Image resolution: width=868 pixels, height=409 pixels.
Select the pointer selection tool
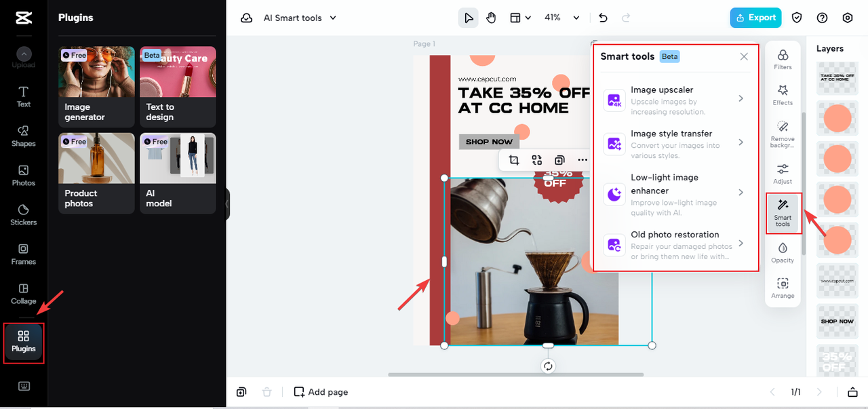tap(468, 18)
